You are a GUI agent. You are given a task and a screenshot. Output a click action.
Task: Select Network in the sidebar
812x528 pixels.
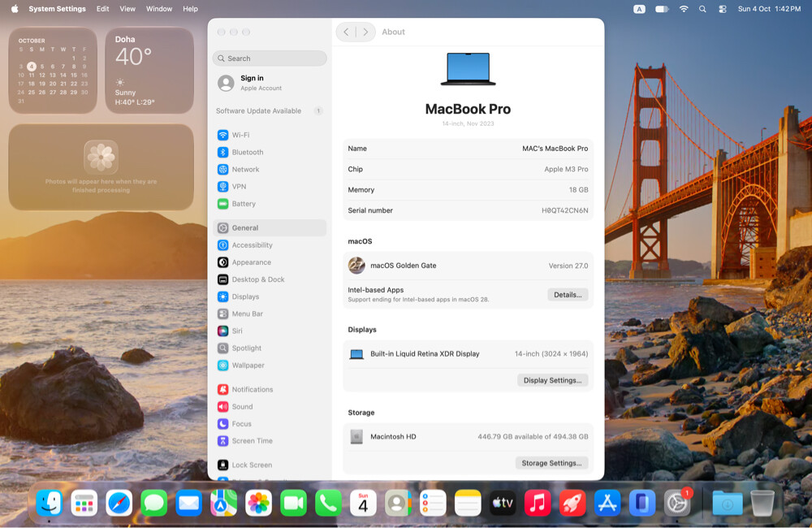pos(270,169)
